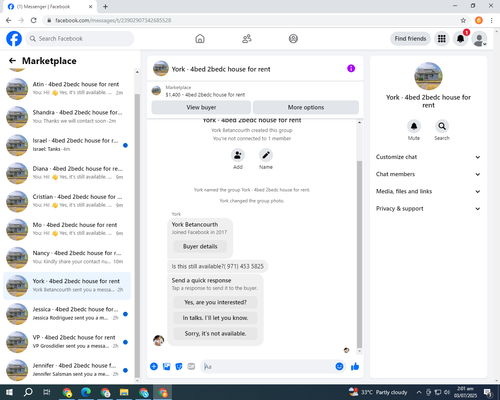
Task: Expand Chat members section
Action: coord(428,174)
